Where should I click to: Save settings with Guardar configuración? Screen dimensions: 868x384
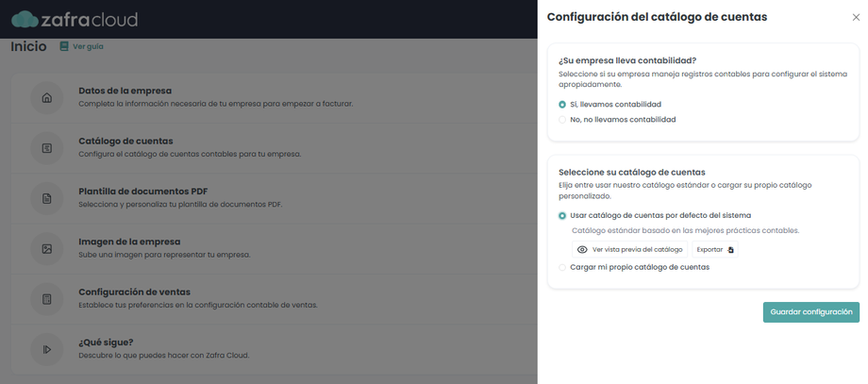tap(810, 311)
